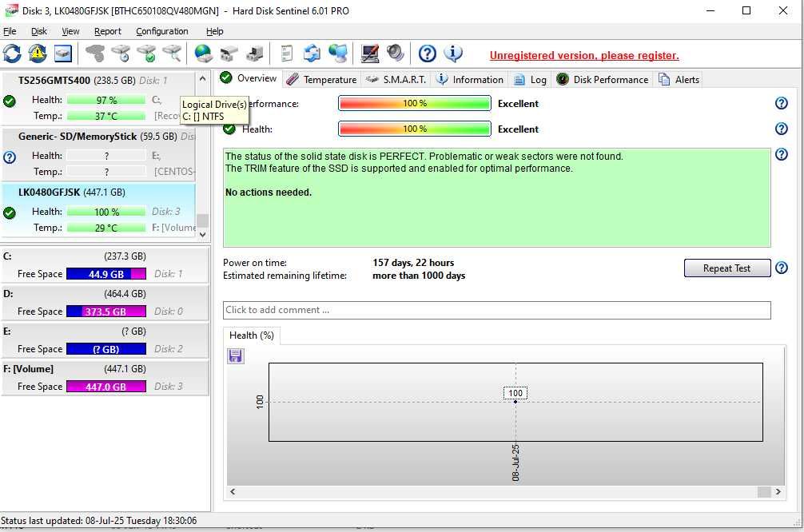Click the disk with clock toolbar icon
Viewport: 804px width, 532px height.
121,54
